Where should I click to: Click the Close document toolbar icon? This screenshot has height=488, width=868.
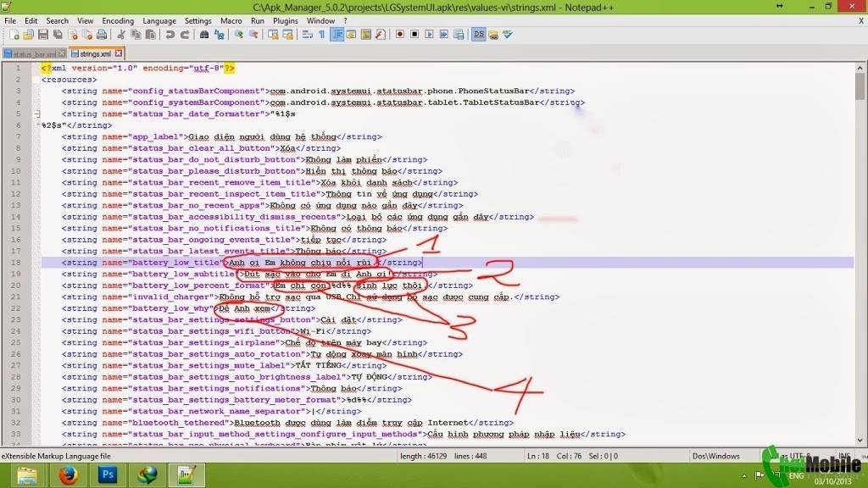pyautogui.click(x=73, y=35)
